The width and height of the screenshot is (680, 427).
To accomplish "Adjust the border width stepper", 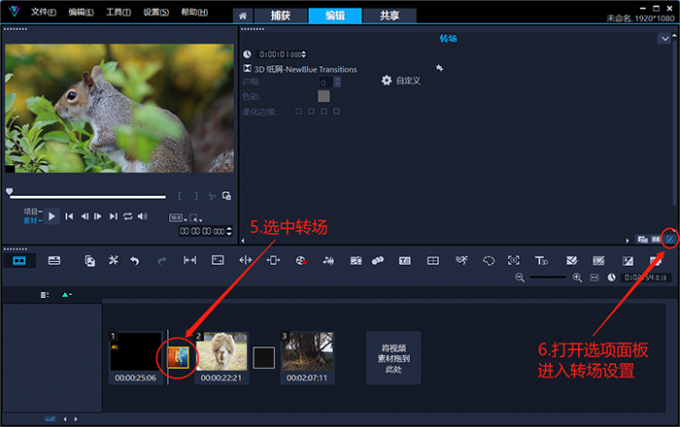I will (x=337, y=82).
